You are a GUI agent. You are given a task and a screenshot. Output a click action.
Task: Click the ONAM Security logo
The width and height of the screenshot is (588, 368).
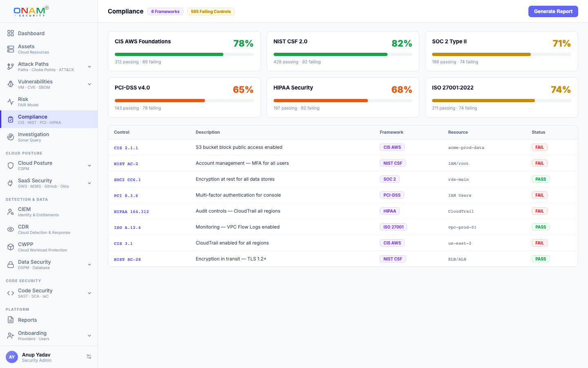coord(31,11)
